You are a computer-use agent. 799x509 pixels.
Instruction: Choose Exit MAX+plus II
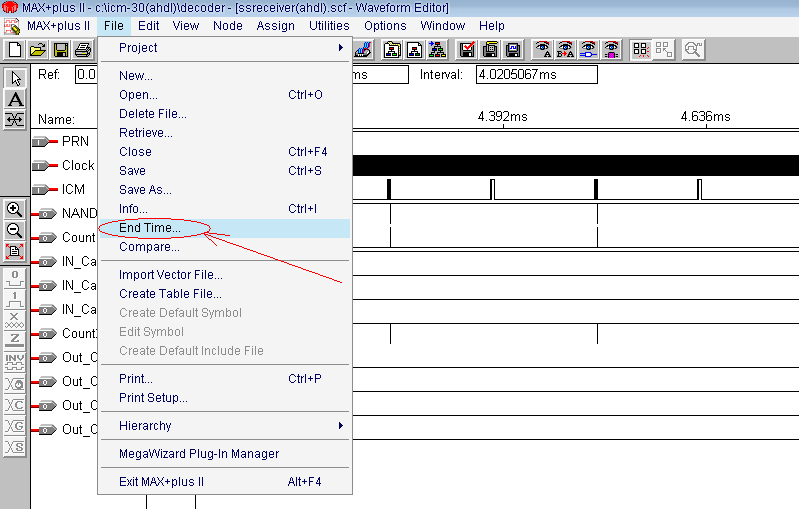[x=225, y=482]
